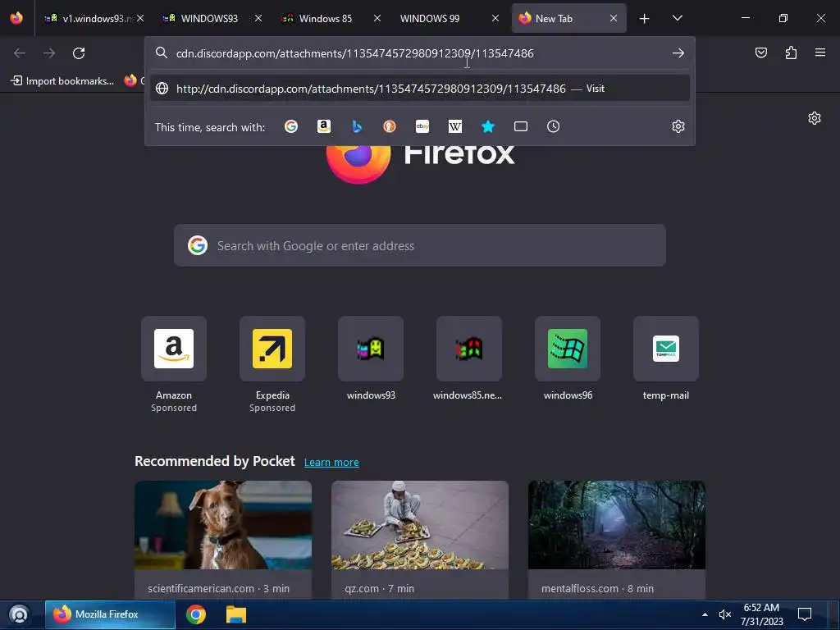Image resolution: width=840 pixels, height=630 pixels.
Task: Search open tabs with the tabs icon
Action: coord(521,126)
